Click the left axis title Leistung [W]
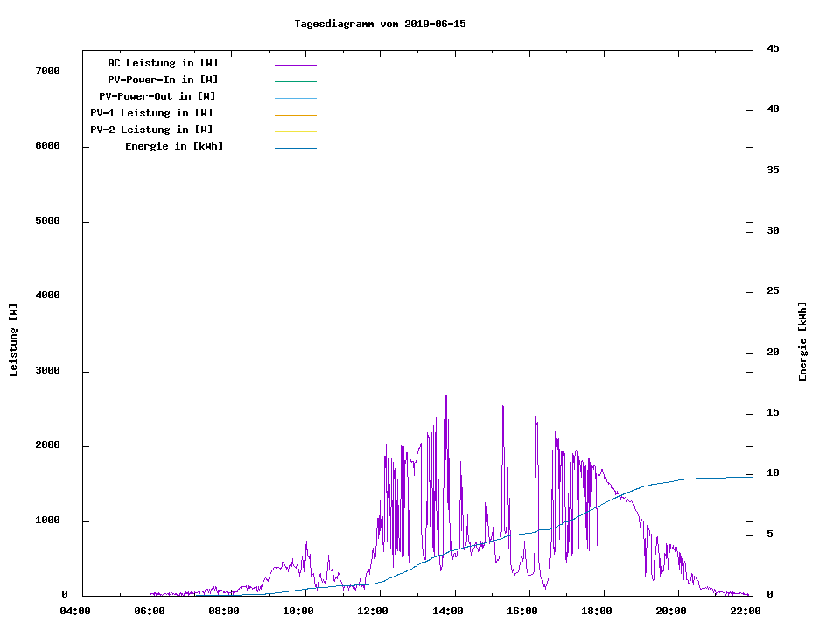The image size is (840, 630). pos(13,340)
